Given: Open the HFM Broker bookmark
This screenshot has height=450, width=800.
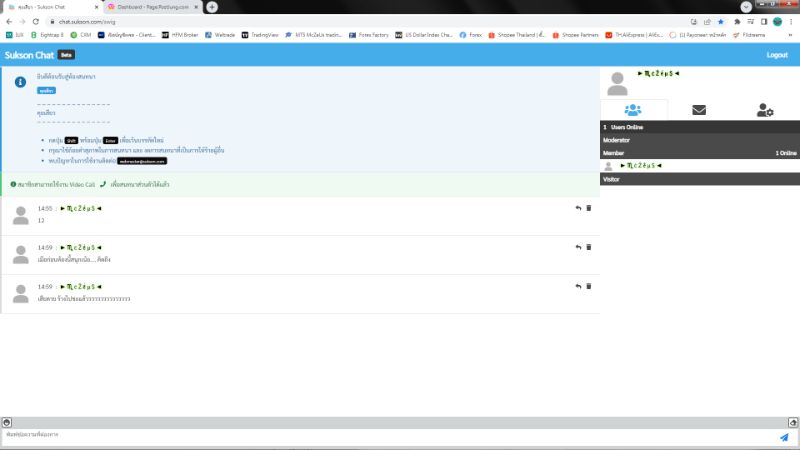Looking at the screenshot, I should click(x=180, y=35).
